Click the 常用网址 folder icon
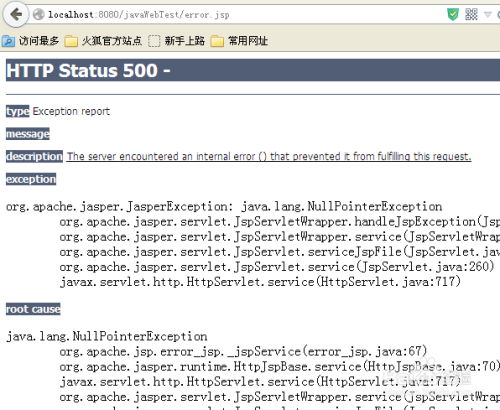The width and height of the screenshot is (500, 410). [x=217, y=41]
